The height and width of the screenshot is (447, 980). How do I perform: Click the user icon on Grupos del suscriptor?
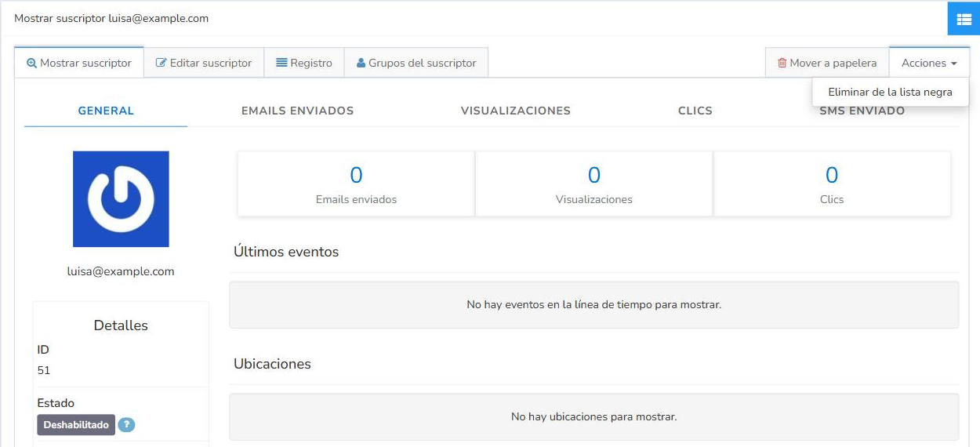click(x=361, y=63)
